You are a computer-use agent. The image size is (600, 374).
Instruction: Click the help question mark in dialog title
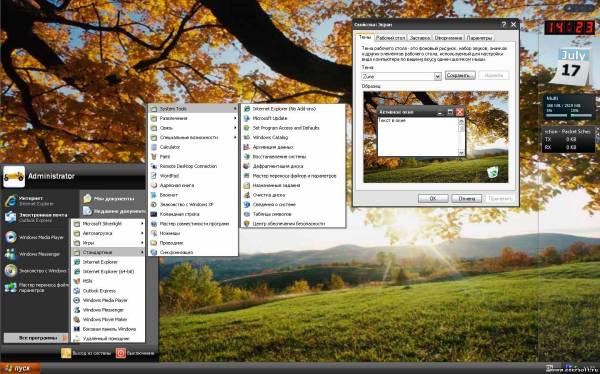(x=504, y=24)
